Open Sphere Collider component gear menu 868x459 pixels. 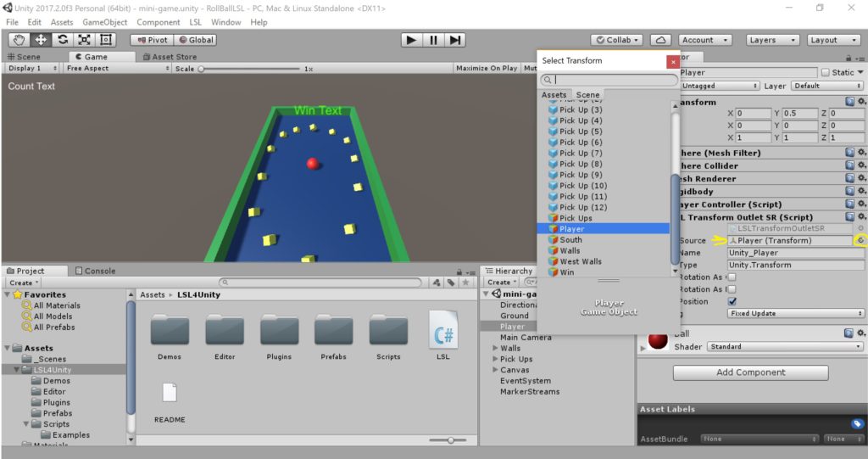pos(861,165)
